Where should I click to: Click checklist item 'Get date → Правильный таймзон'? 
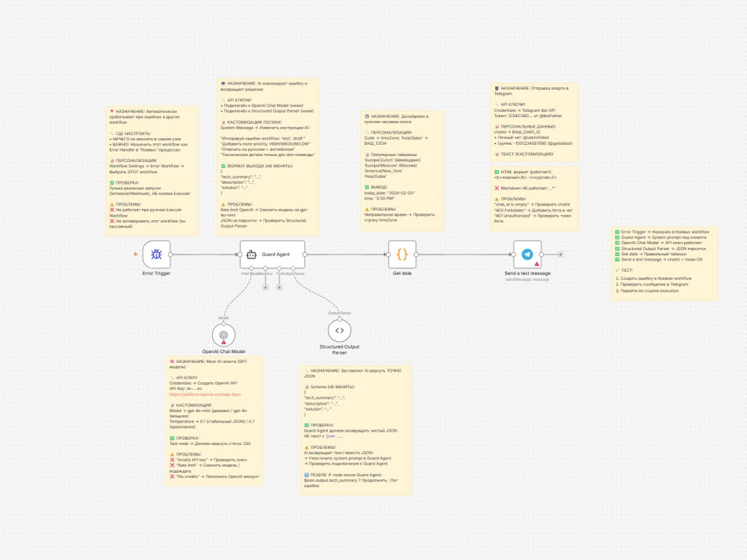tap(652, 254)
